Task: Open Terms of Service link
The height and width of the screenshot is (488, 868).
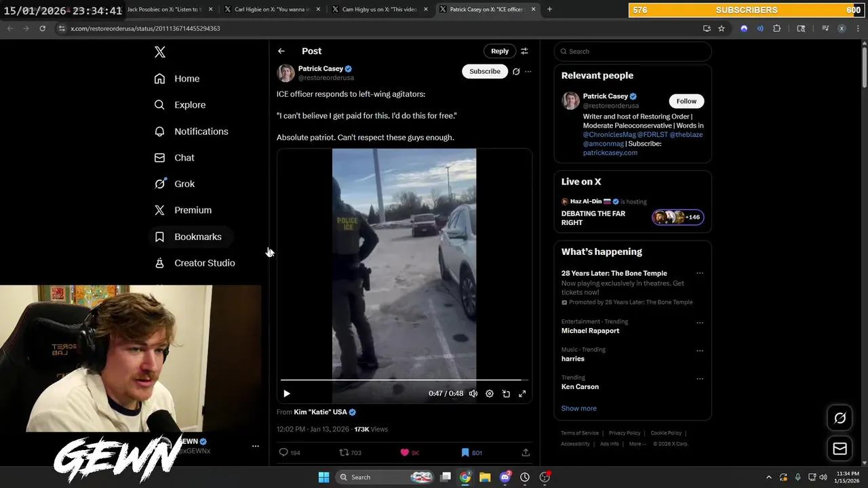Action: [580, 433]
